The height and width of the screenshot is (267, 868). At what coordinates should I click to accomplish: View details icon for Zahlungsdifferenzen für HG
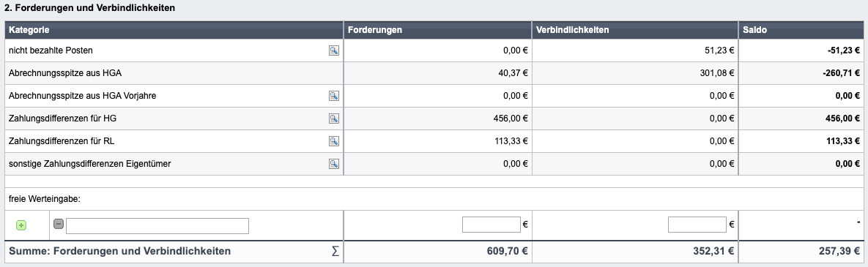click(334, 119)
